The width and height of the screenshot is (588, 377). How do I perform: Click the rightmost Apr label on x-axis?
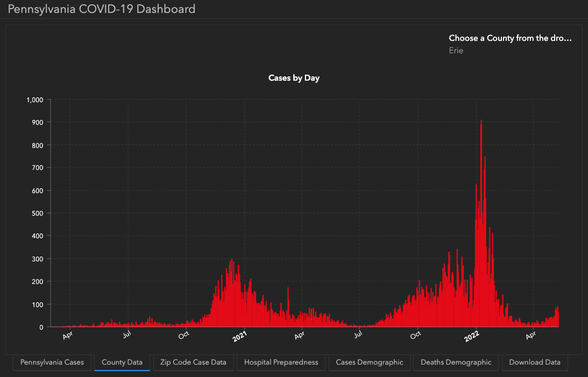(530, 337)
